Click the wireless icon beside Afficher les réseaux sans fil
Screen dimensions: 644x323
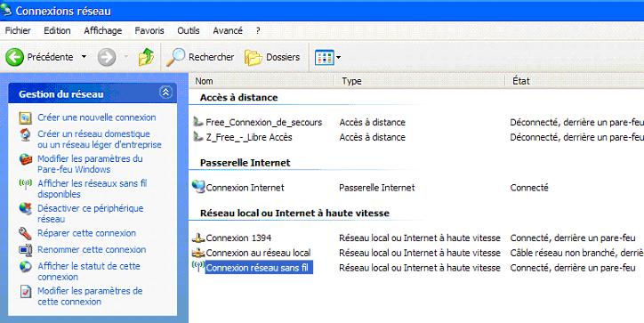pos(26,183)
